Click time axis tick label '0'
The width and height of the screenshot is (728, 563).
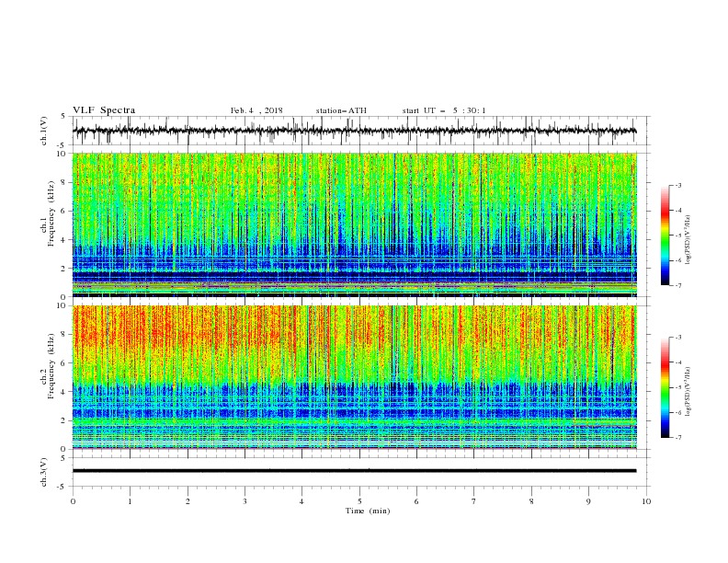pos(73,501)
